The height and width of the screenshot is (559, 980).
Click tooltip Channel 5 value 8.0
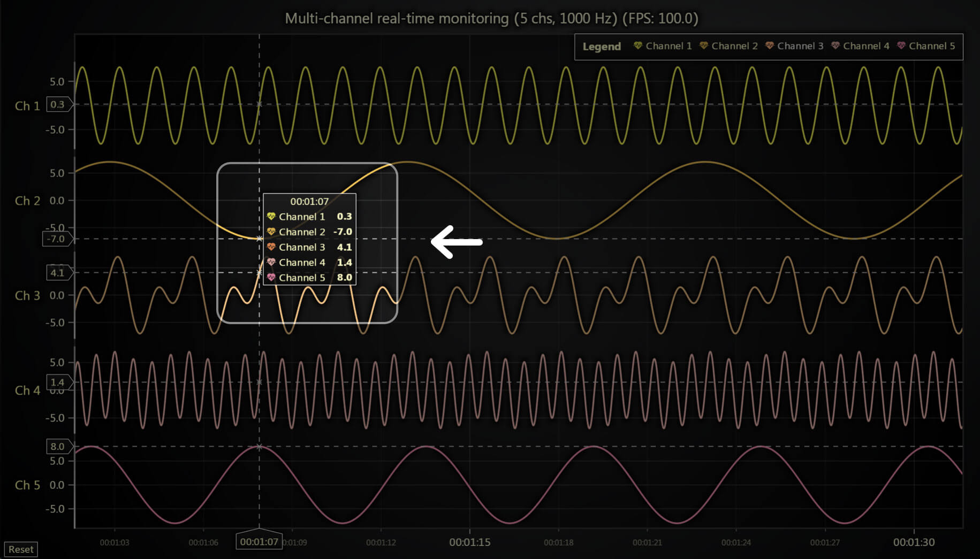(344, 278)
